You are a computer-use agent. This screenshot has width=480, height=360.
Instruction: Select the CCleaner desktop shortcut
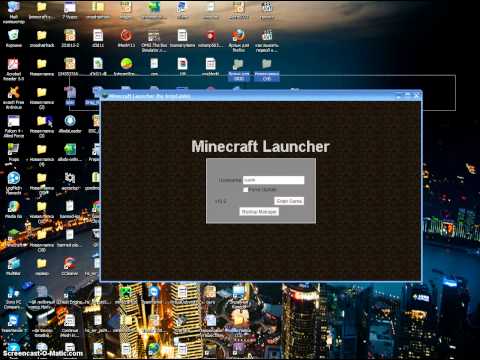[x=70, y=266]
